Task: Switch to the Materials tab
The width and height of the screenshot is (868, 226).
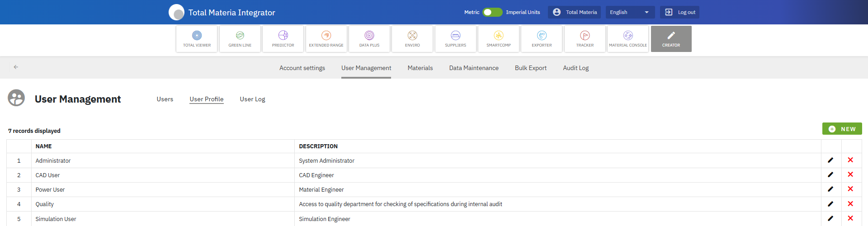Action: point(420,68)
